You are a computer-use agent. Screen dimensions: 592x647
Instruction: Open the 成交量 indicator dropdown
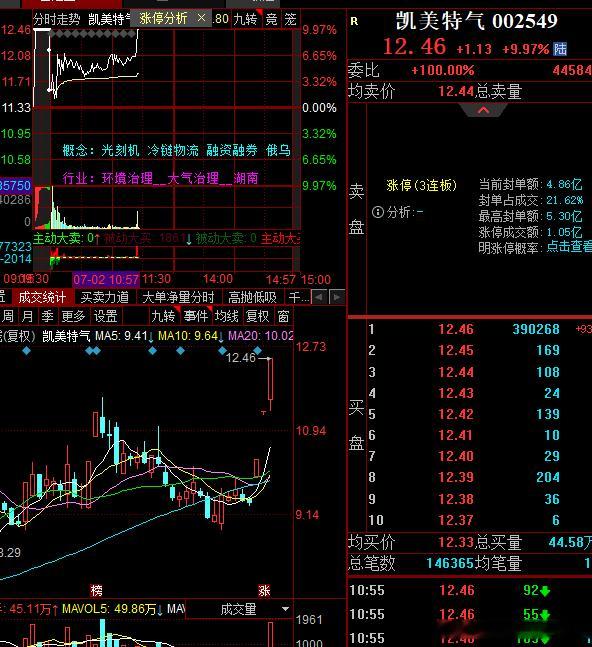click(285, 609)
